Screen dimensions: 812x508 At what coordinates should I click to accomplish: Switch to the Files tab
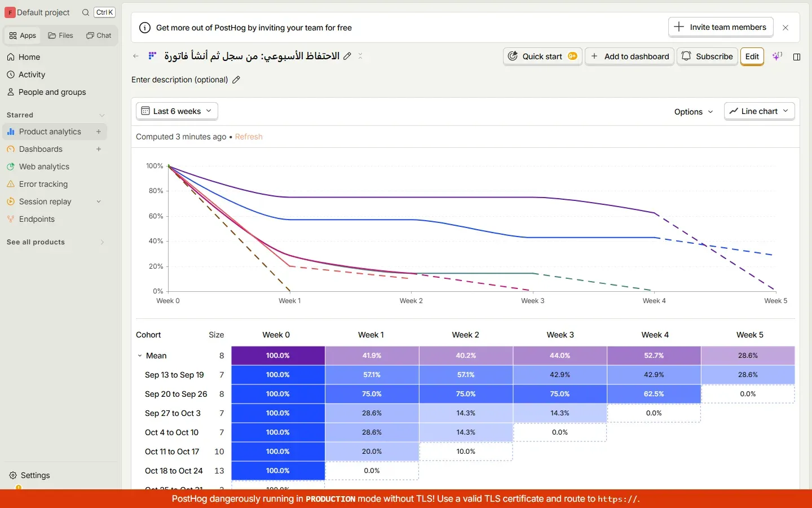(60, 36)
